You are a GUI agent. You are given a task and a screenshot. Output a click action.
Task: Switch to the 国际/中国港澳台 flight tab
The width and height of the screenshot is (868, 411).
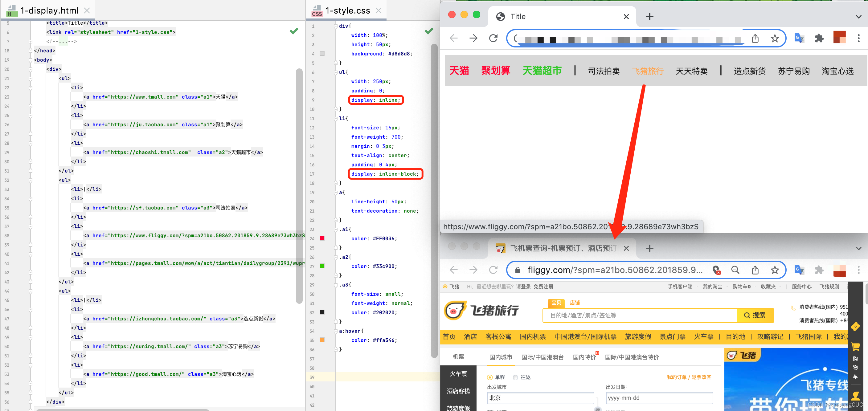(542, 357)
